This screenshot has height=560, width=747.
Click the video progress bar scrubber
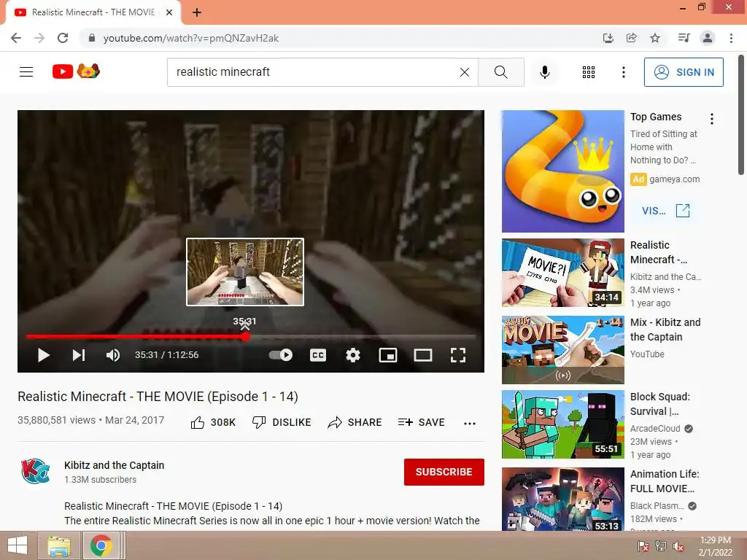(x=245, y=337)
